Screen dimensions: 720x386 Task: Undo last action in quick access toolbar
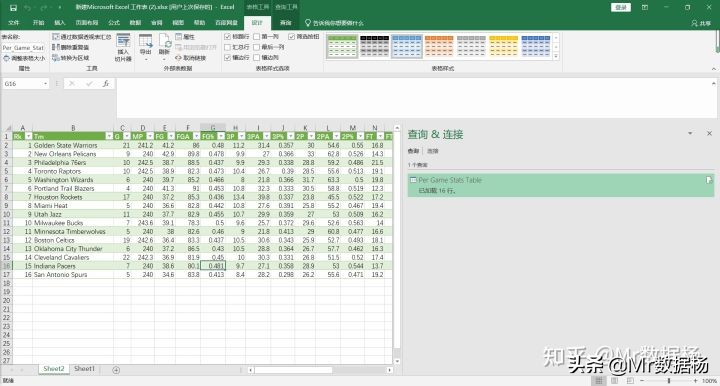pyautogui.click(x=28, y=7)
